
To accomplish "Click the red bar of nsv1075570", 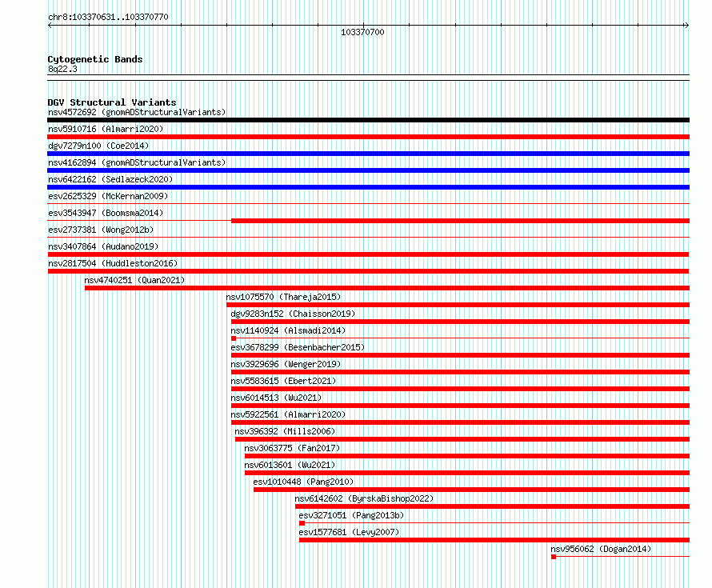I will click(458, 305).
